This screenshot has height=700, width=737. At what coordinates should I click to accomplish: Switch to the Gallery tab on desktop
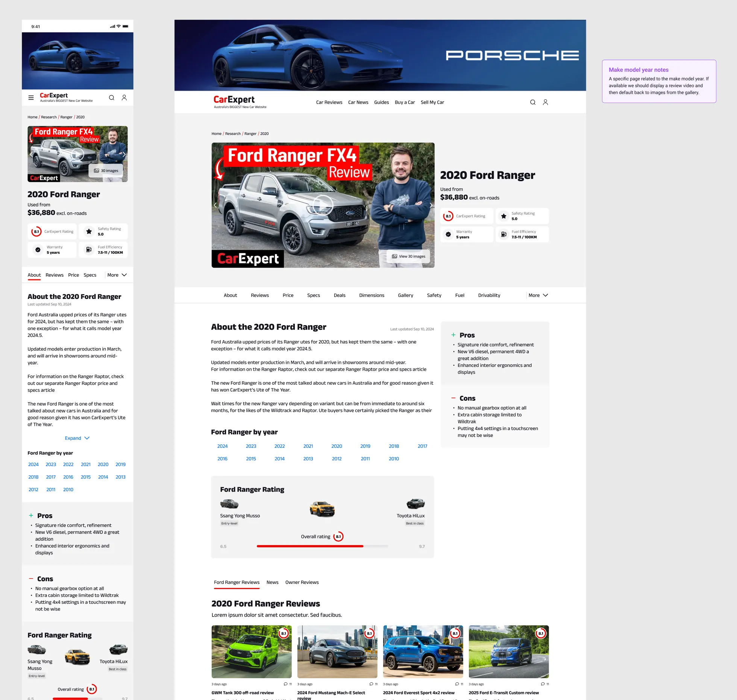pyautogui.click(x=405, y=295)
